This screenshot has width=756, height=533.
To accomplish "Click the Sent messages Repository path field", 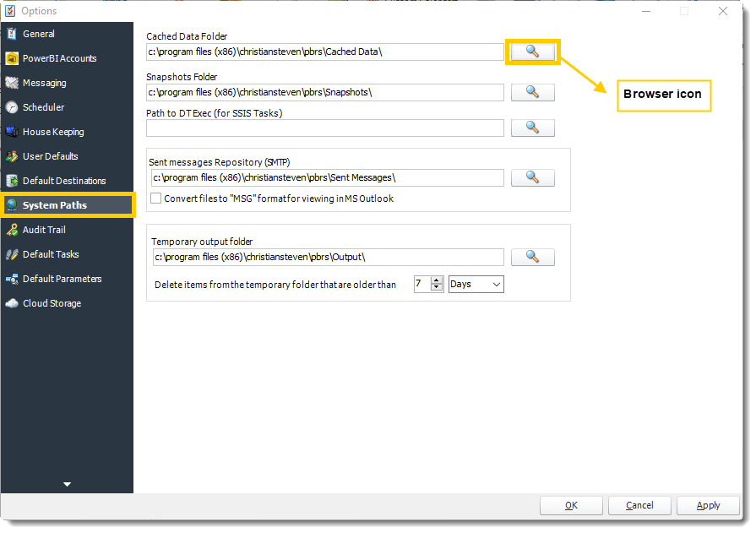I will [328, 177].
